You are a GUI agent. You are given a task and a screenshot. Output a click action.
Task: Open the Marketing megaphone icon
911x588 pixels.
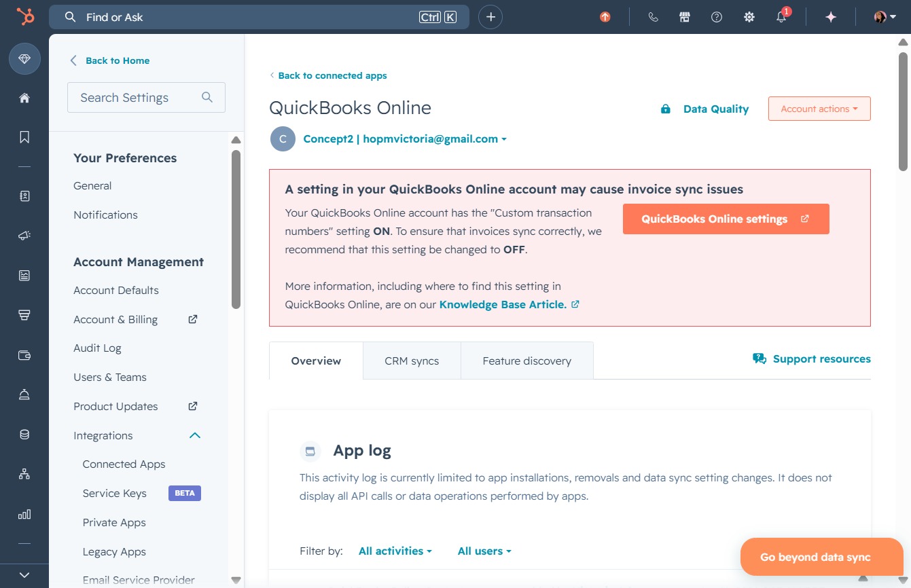(24, 236)
